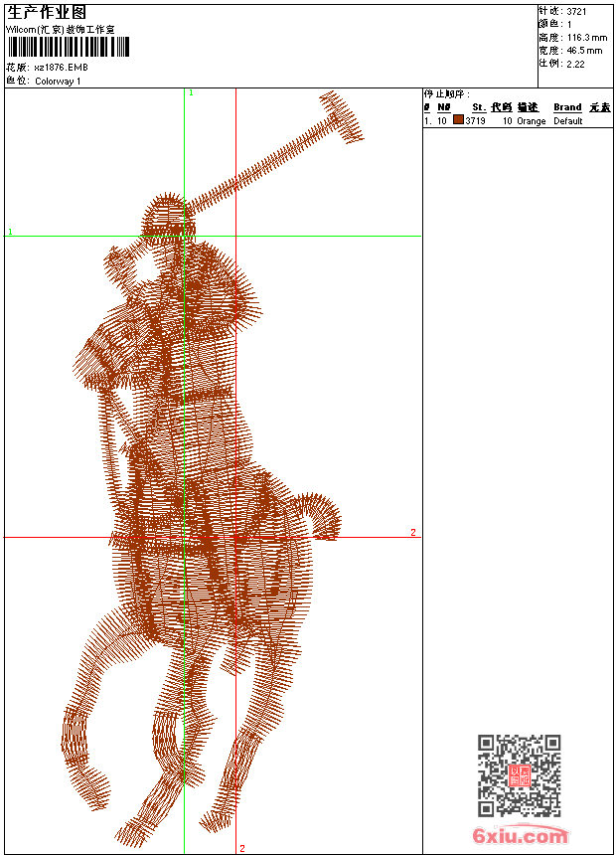Select the file name xz1876.EMB
The width and height of the screenshot is (616, 855).
tap(62, 67)
